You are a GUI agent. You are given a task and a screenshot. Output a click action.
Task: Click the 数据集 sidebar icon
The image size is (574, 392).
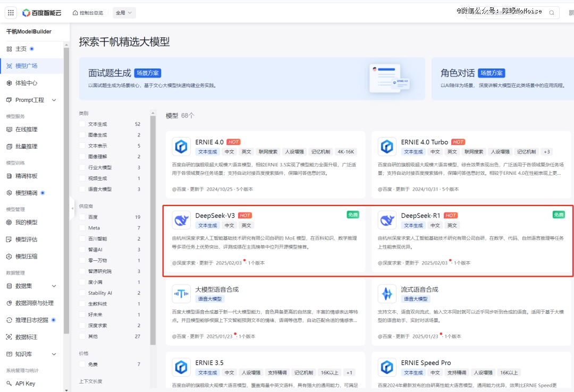click(x=9, y=286)
